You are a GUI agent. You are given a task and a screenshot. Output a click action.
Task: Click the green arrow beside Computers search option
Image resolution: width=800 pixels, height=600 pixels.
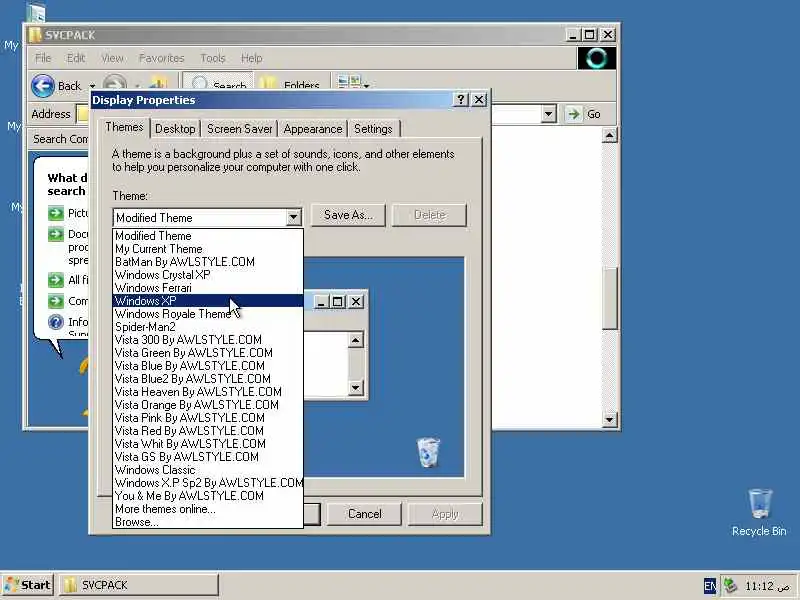click(56, 301)
